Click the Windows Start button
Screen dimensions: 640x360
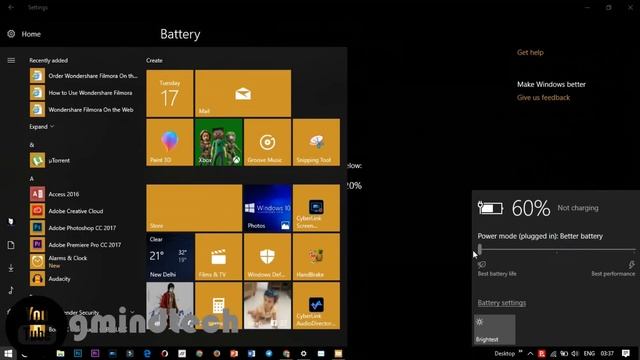(x=8, y=353)
